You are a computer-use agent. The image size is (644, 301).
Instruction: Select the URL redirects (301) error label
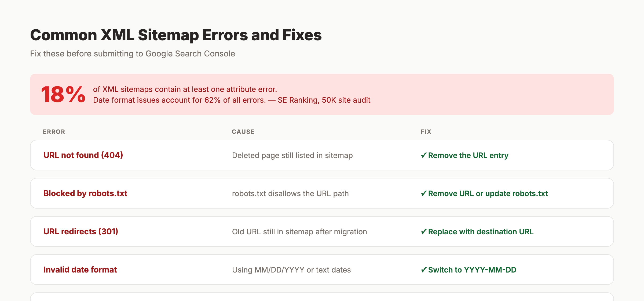click(x=81, y=231)
